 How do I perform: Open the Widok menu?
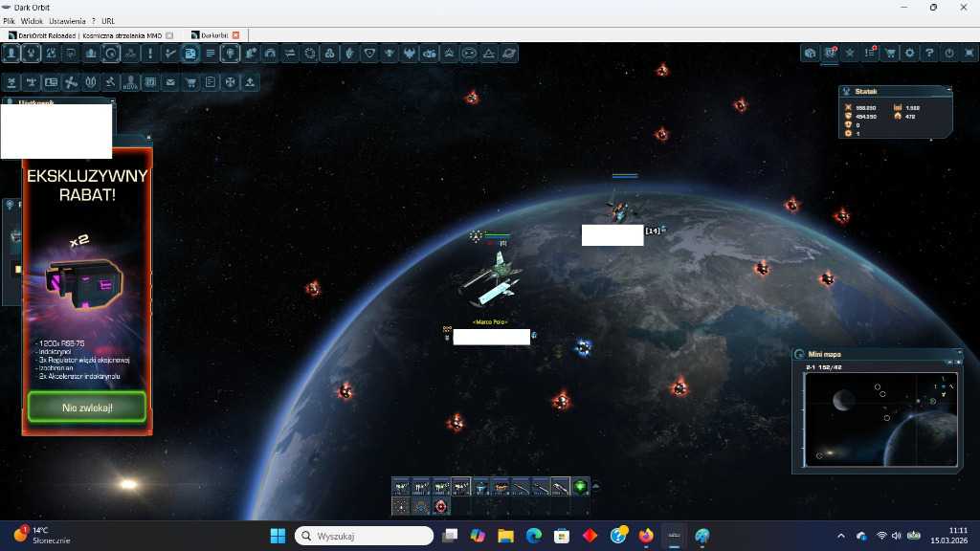[32, 21]
